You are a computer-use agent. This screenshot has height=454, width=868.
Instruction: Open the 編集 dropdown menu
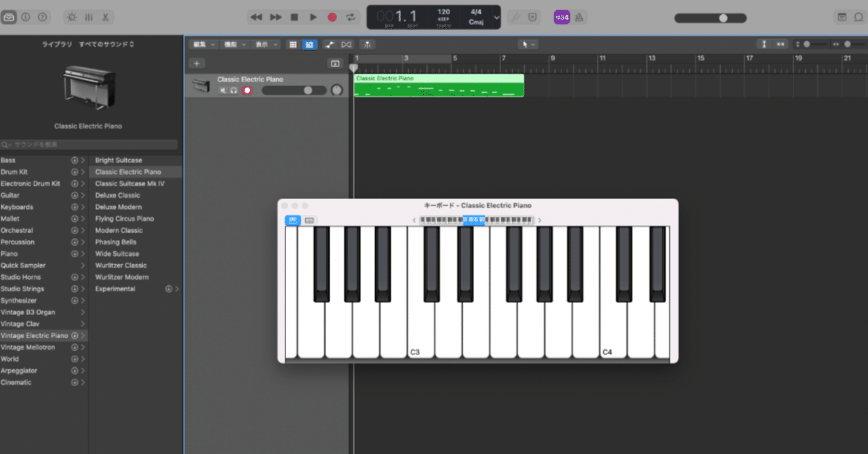tap(203, 44)
